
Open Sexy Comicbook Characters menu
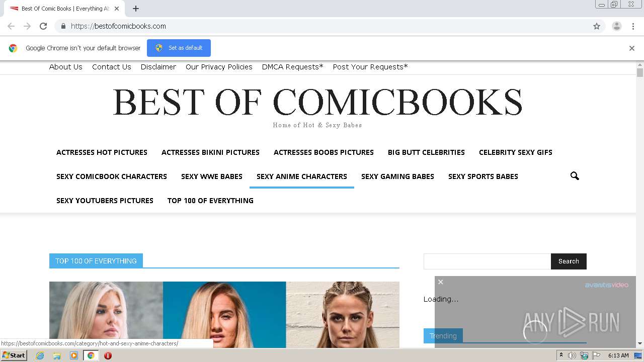tap(112, 176)
